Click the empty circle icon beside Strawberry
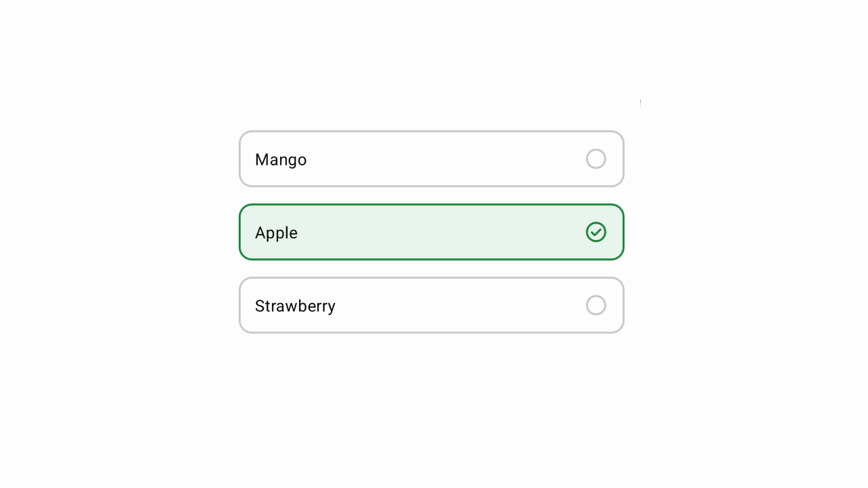 (x=595, y=305)
